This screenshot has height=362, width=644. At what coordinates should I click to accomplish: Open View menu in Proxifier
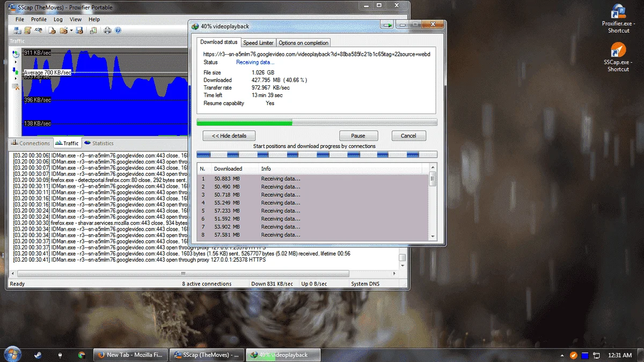pos(76,19)
